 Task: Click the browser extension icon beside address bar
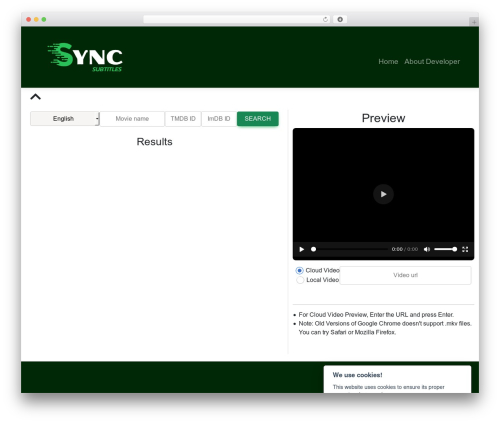(x=340, y=19)
